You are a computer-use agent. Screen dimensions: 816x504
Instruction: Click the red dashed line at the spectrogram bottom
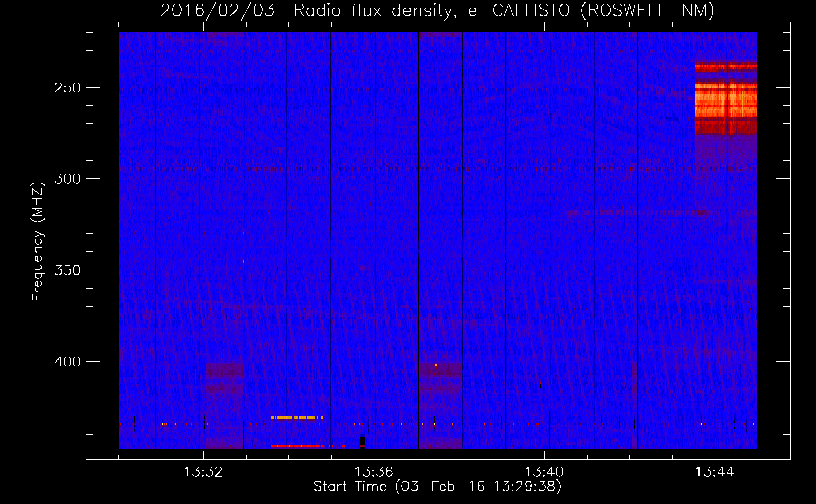308,446
